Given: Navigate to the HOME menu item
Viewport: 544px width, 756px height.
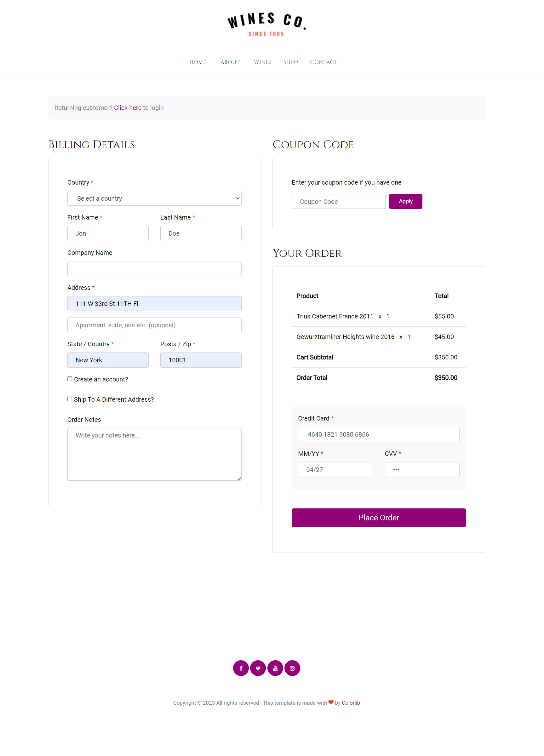Looking at the screenshot, I should coord(198,62).
